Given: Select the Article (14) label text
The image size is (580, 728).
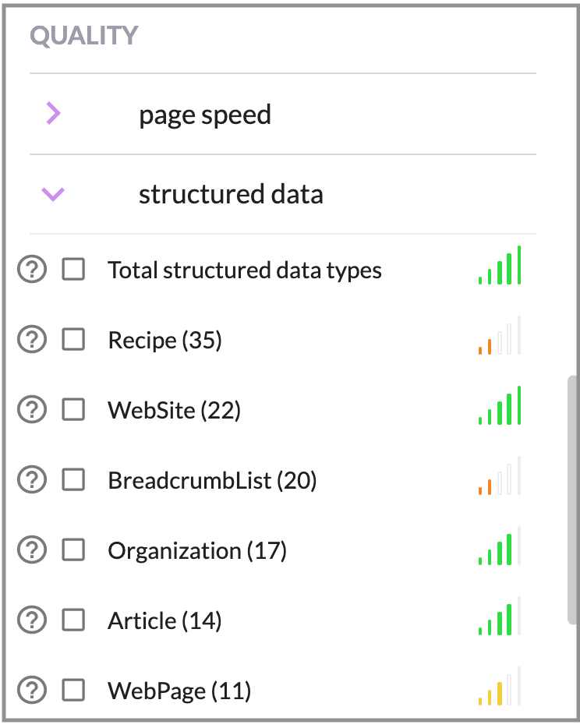Looking at the screenshot, I should [x=164, y=621].
